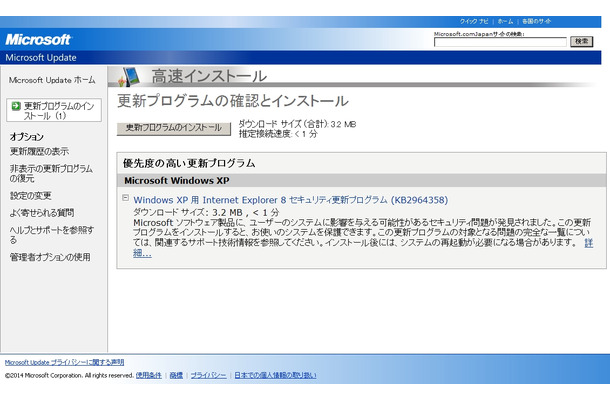Viewport: 610px width, 400px height.
Task: Open the worldwide sites link in top bar
Action: (x=536, y=21)
